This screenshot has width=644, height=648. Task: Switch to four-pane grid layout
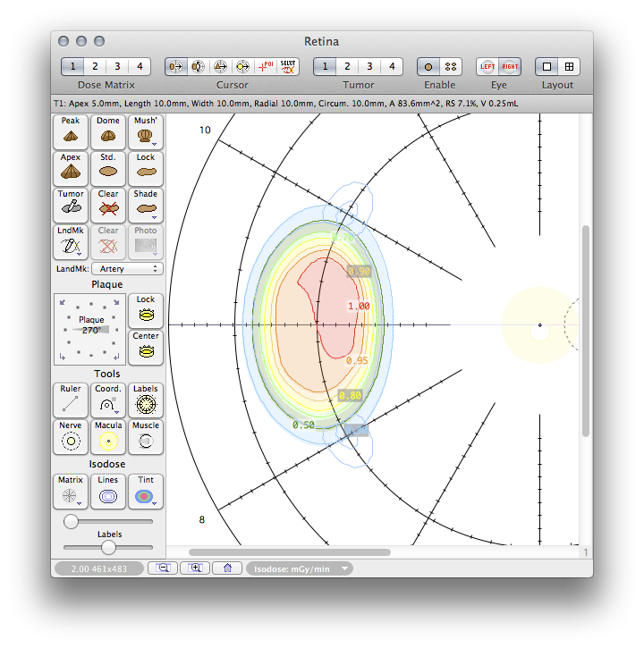(569, 66)
